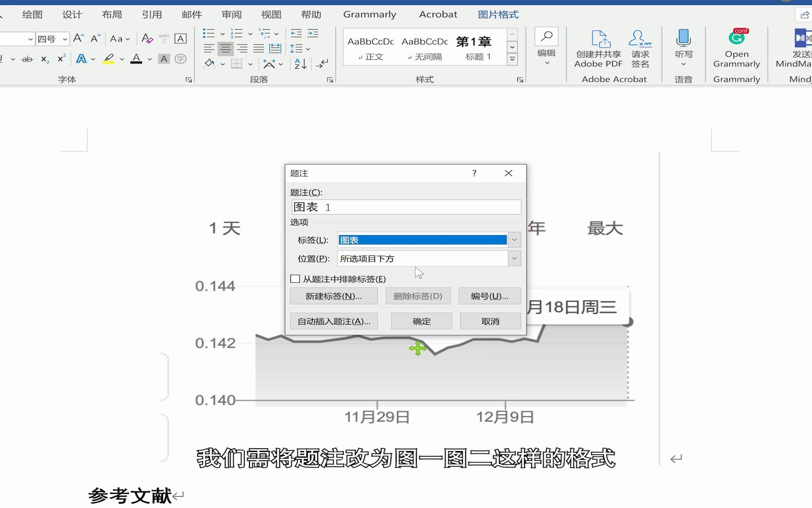Open borders dropdown arrow
The height and width of the screenshot is (508, 812).
tap(250, 64)
